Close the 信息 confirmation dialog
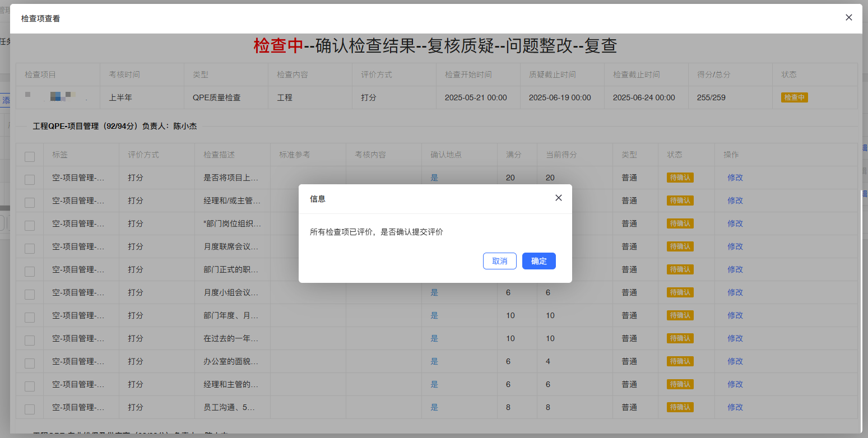Image resolution: width=868 pixels, height=438 pixels. click(x=558, y=198)
